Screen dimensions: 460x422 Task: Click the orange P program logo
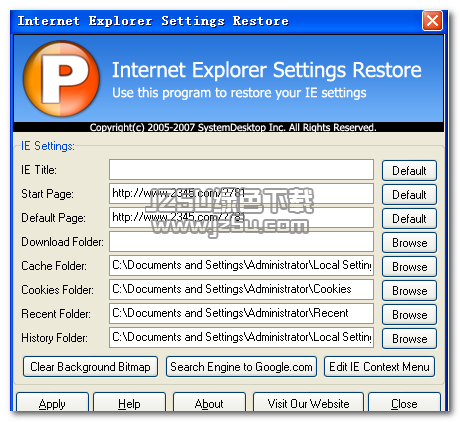tap(61, 79)
